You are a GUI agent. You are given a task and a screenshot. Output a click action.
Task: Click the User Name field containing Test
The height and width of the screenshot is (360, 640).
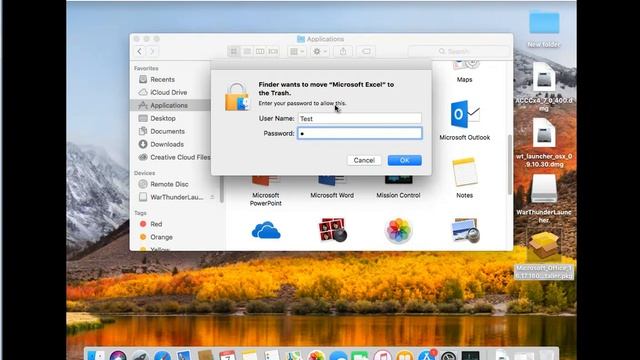(x=360, y=118)
